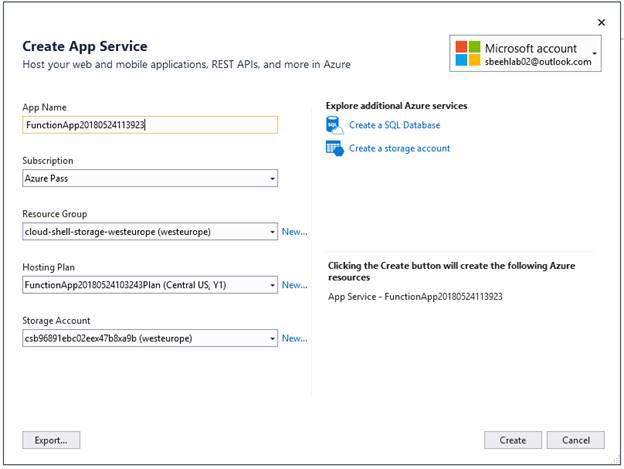
Task: Click the Create a storage account link
Action: coord(399,148)
